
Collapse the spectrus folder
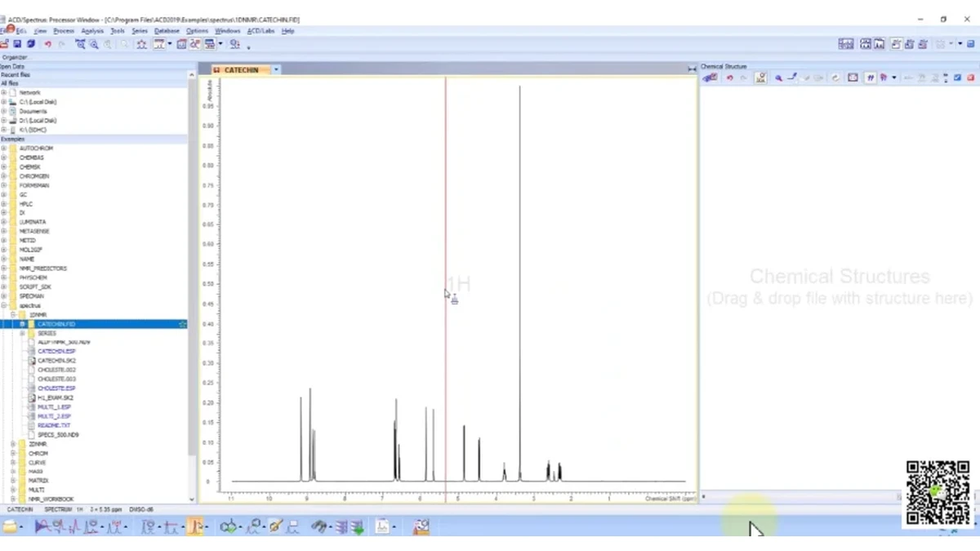pos(4,305)
